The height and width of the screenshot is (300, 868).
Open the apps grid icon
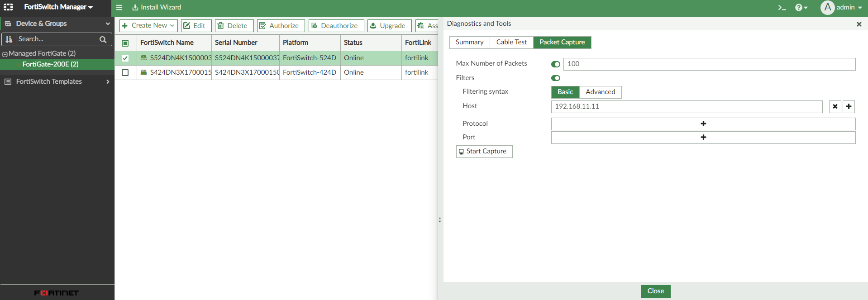8,7
